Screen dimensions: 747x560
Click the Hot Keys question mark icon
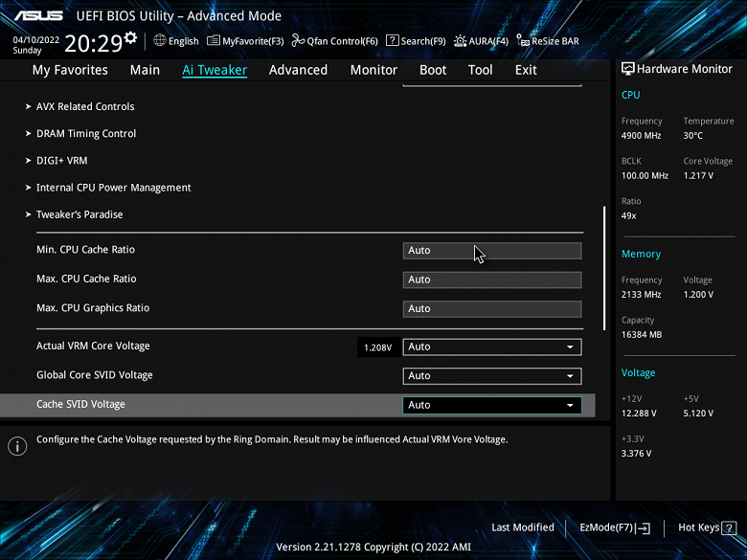tap(729, 527)
